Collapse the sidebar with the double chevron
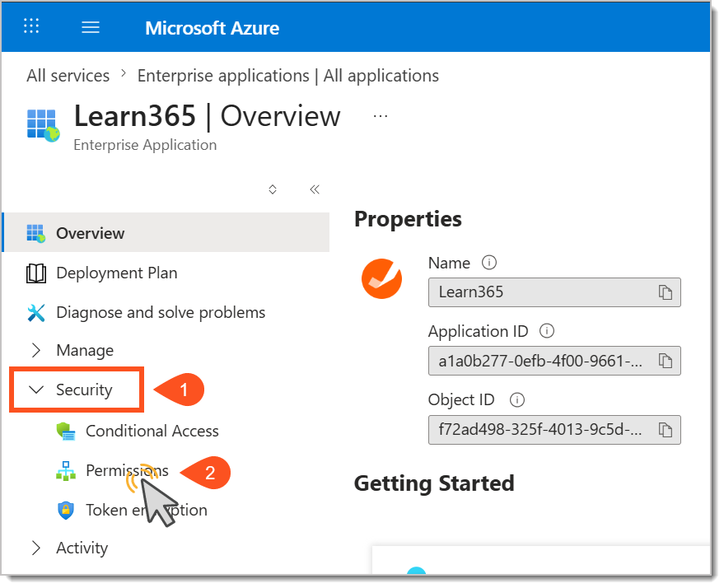 pyautogui.click(x=315, y=189)
